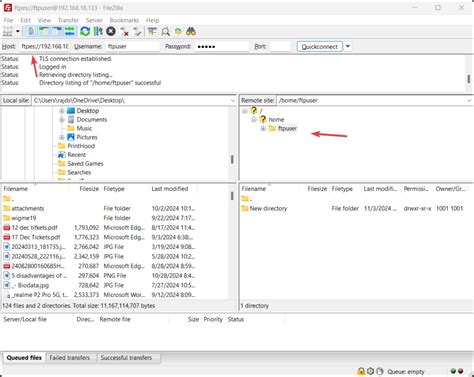Click the green activity indicator light
Viewport: 474px width, 377px height.
(x=453, y=371)
